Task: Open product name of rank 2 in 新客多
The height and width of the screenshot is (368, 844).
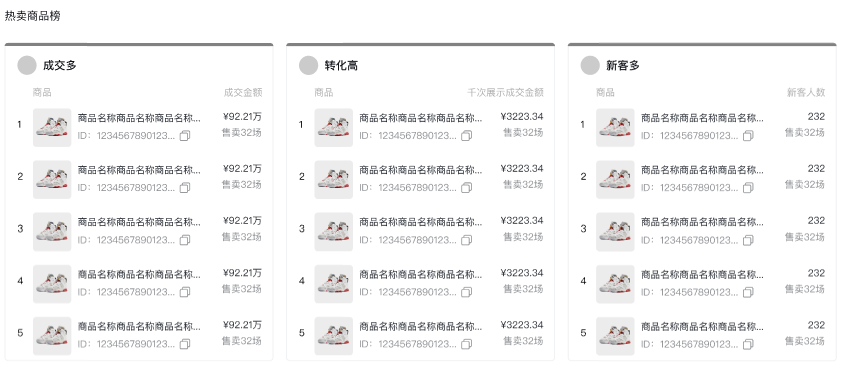Action: pyautogui.click(x=702, y=170)
